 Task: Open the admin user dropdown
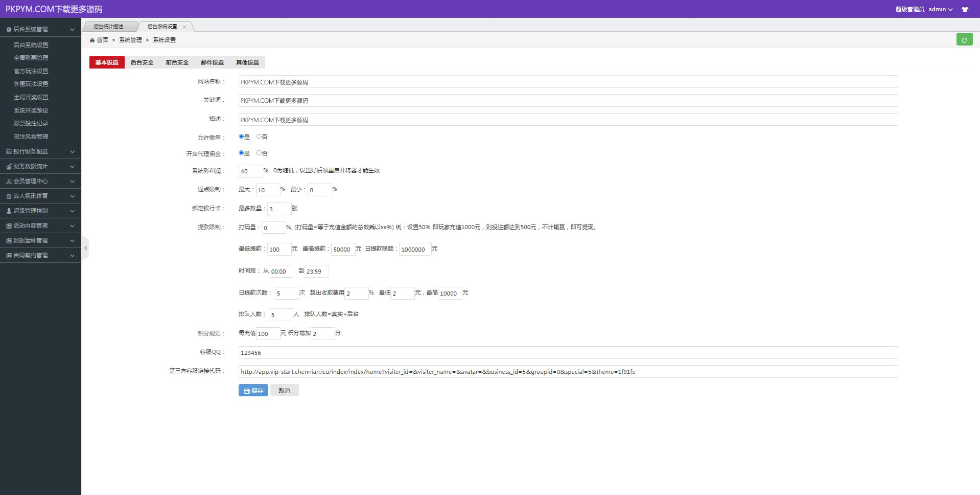(940, 9)
